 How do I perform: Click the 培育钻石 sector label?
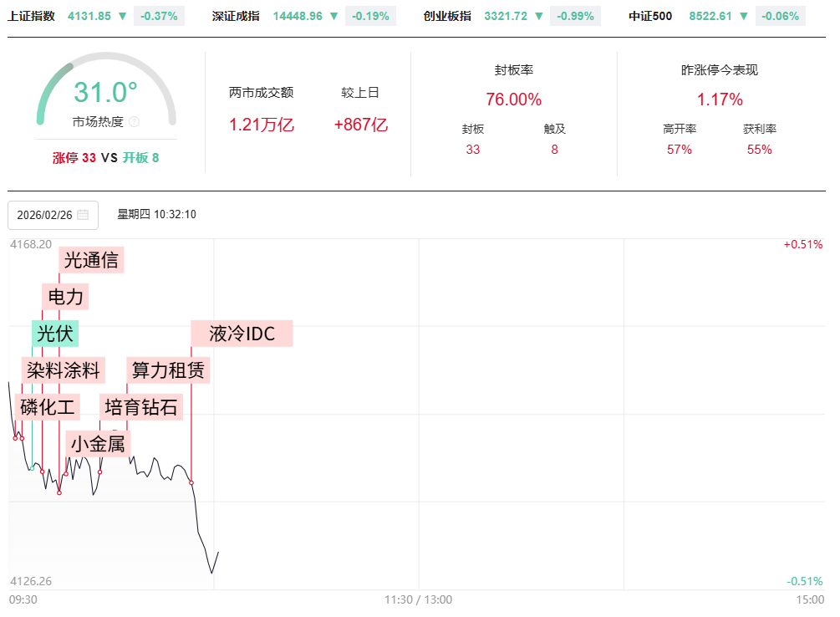click(x=141, y=407)
